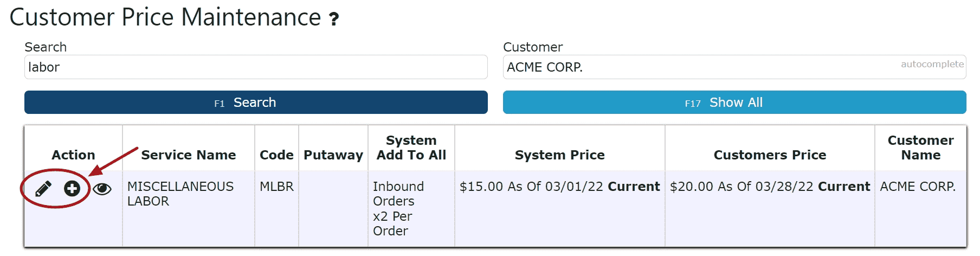Click the Putaway column header
Viewport: 980px width, 256px height.
coord(333,155)
